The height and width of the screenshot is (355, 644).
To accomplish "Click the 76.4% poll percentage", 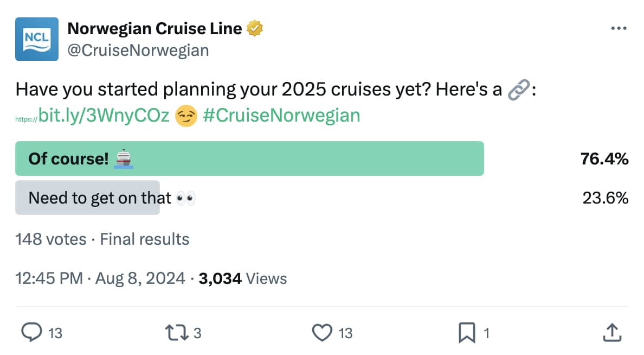I will (x=604, y=159).
